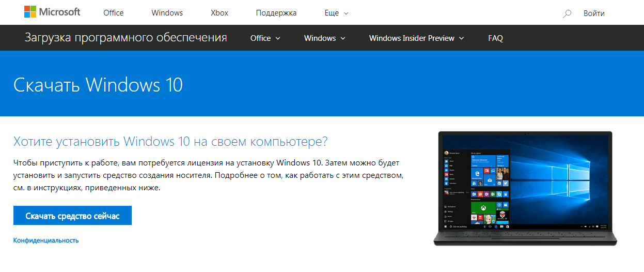Click the Скачать Windows 10 banner heading
The width and height of the screenshot is (644, 272).
click(x=98, y=84)
